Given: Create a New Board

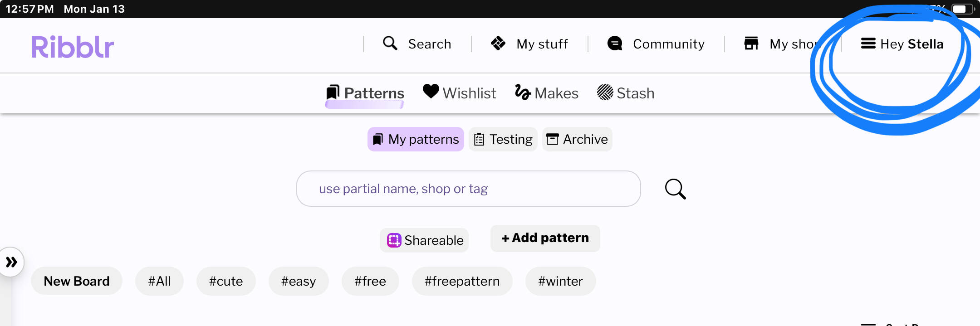Looking at the screenshot, I should [76, 281].
